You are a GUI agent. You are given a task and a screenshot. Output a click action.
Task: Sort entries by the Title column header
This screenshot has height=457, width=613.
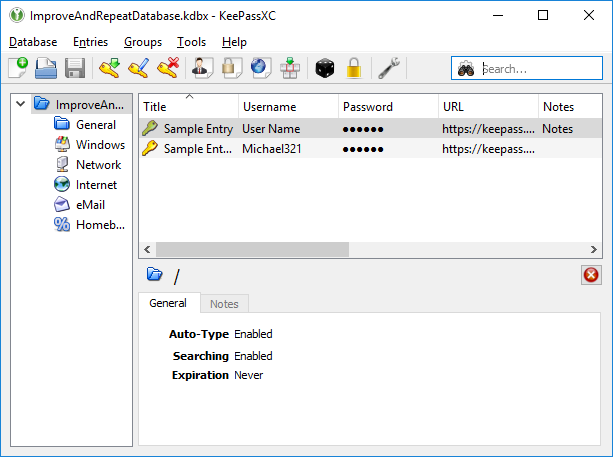click(188, 106)
